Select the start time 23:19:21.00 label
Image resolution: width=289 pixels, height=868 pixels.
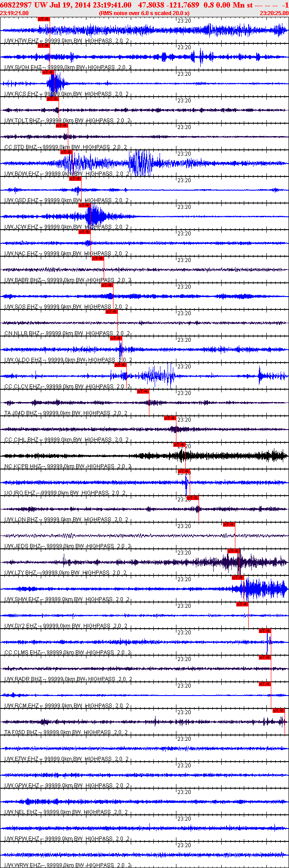[15, 13]
